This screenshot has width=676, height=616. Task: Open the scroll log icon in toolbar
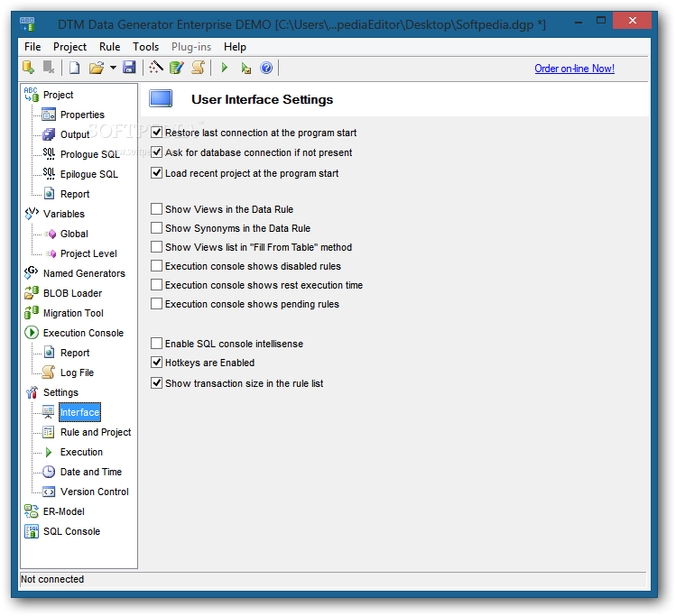198,68
